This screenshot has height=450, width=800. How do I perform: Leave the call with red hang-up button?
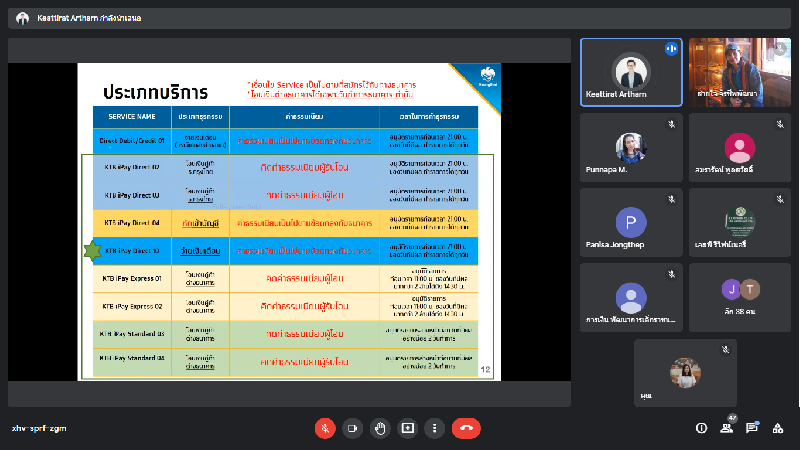pyautogui.click(x=466, y=428)
